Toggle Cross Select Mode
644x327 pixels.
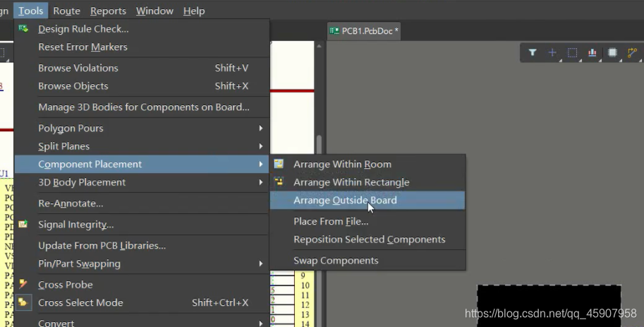(x=142, y=303)
